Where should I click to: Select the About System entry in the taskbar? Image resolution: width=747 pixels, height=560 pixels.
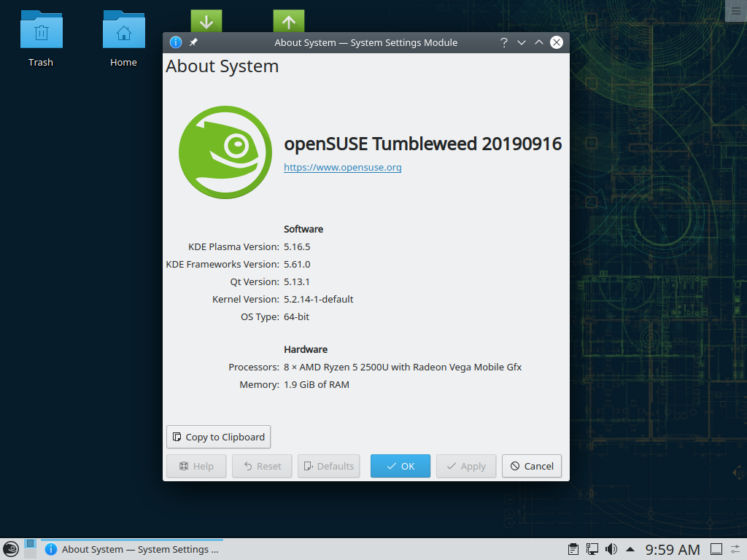click(131, 548)
